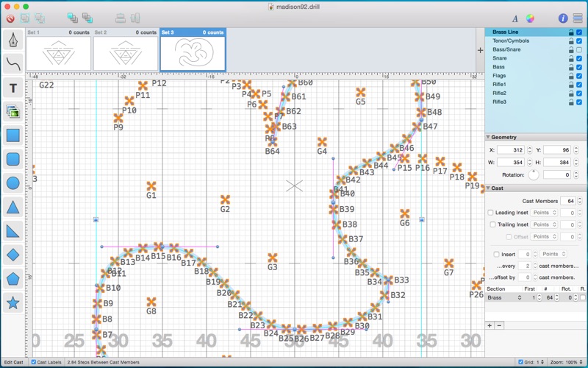Screen dimensions: 588x368
Task: Open Insert Points unit dropdown
Action: point(553,254)
